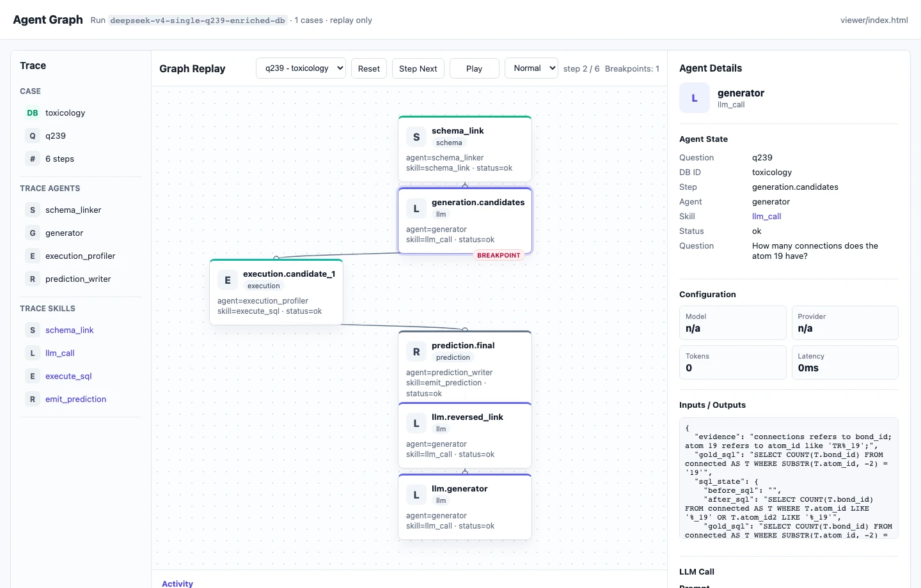Open the Normal speed dropdown

[x=531, y=68]
